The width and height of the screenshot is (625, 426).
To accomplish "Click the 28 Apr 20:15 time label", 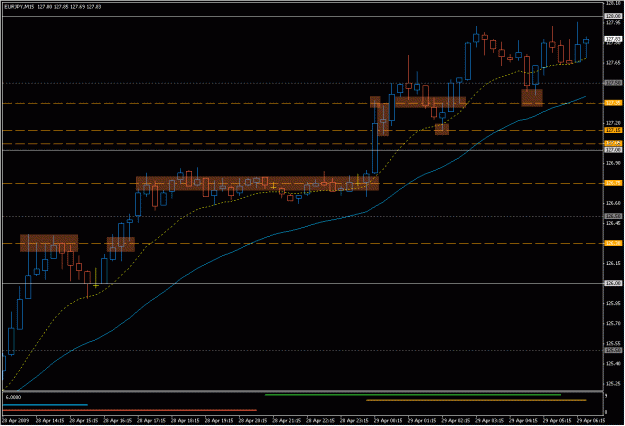I will pos(253,420).
